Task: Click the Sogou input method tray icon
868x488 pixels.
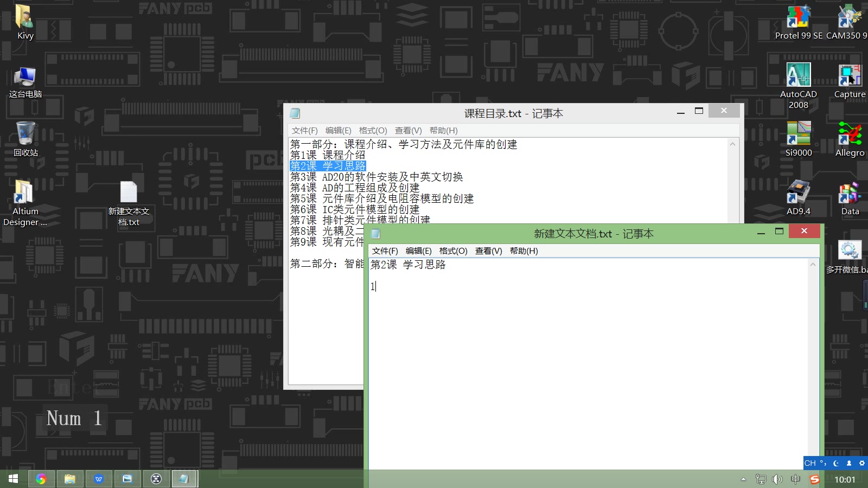Action: [x=814, y=479]
